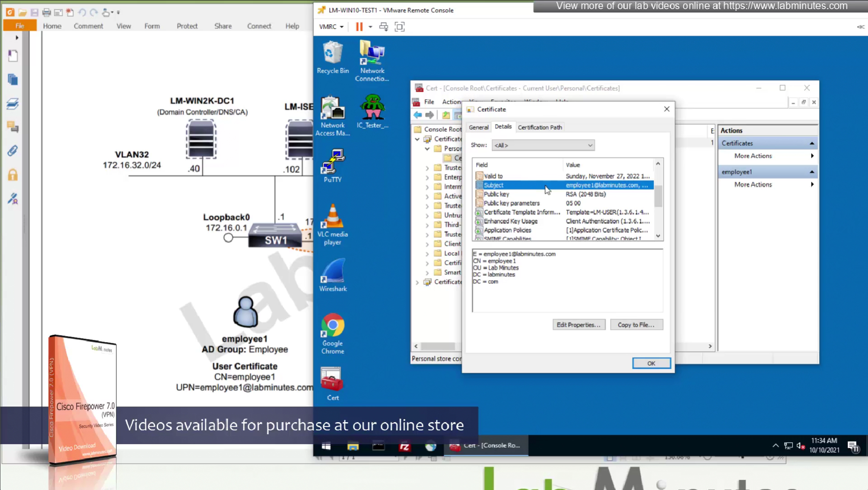Click the FileZilla taskbar icon

point(404,446)
